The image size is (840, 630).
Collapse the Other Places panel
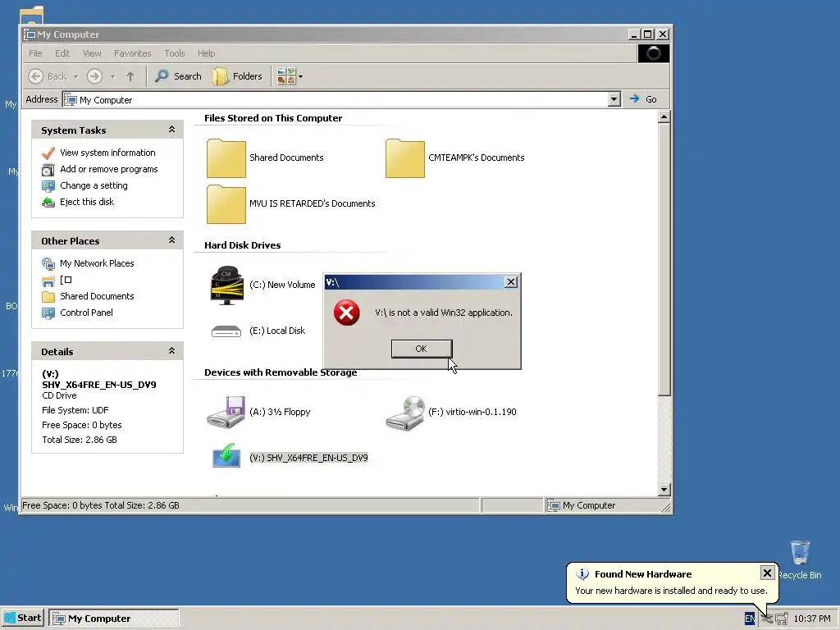[172, 240]
